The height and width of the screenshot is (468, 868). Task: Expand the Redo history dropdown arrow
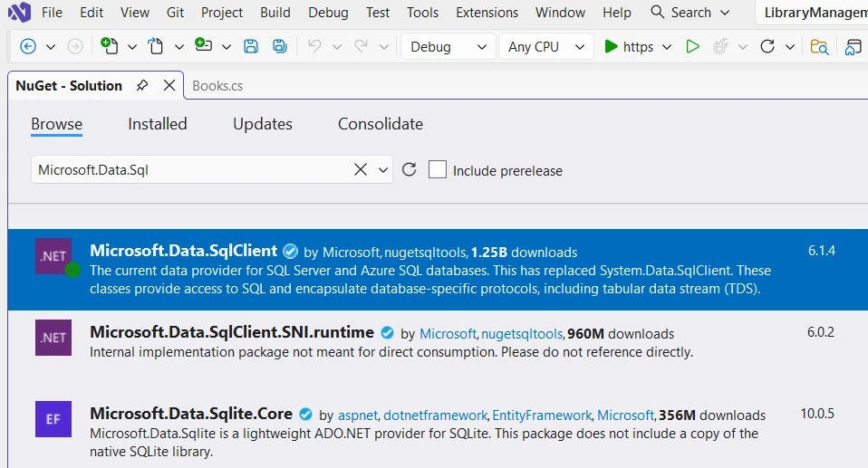(383, 47)
